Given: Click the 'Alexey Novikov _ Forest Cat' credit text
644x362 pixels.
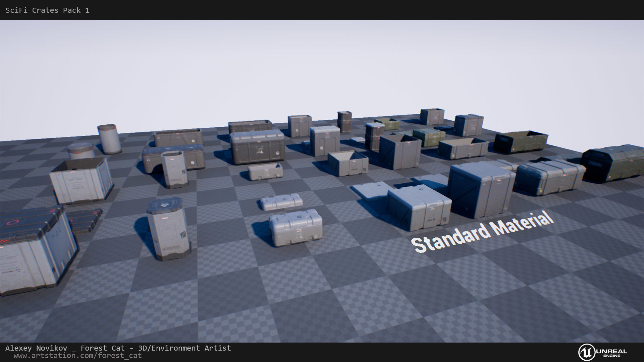Looking at the screenshot, I should pos(65,348).
